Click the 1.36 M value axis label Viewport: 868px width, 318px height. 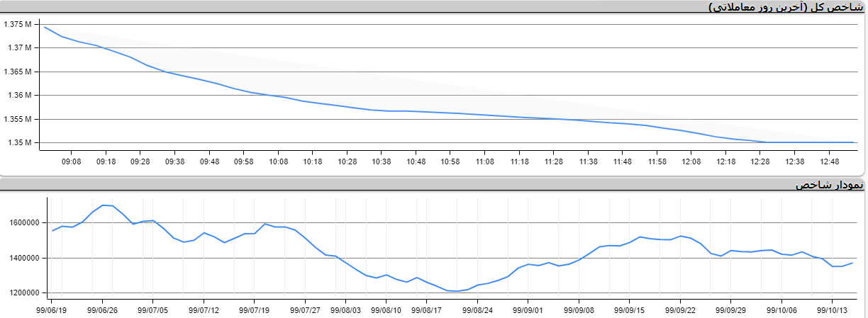tap(19, 96)
